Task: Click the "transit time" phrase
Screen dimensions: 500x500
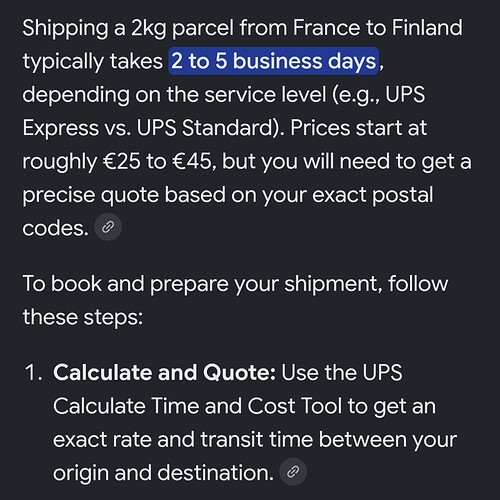Action: click(257, 439)
